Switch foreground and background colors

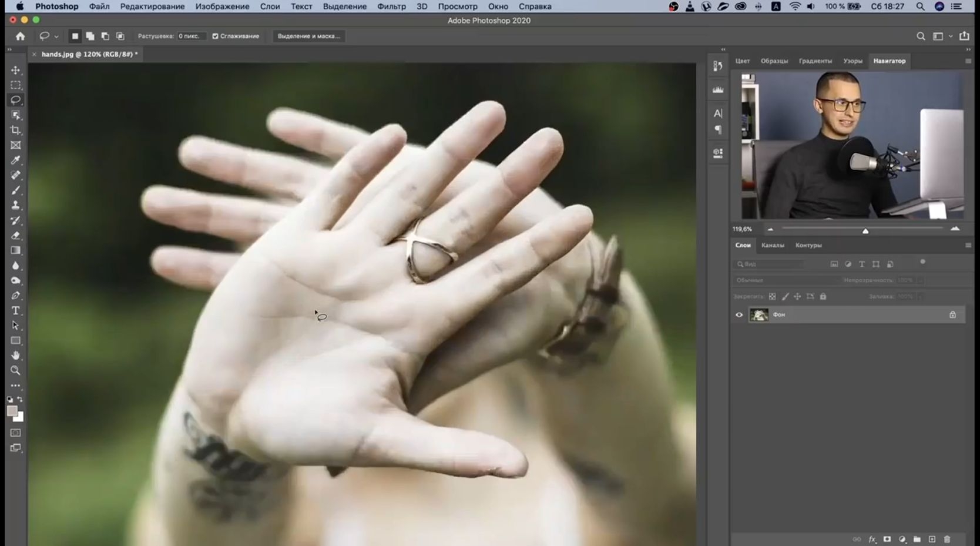click(x=20, y=400)
